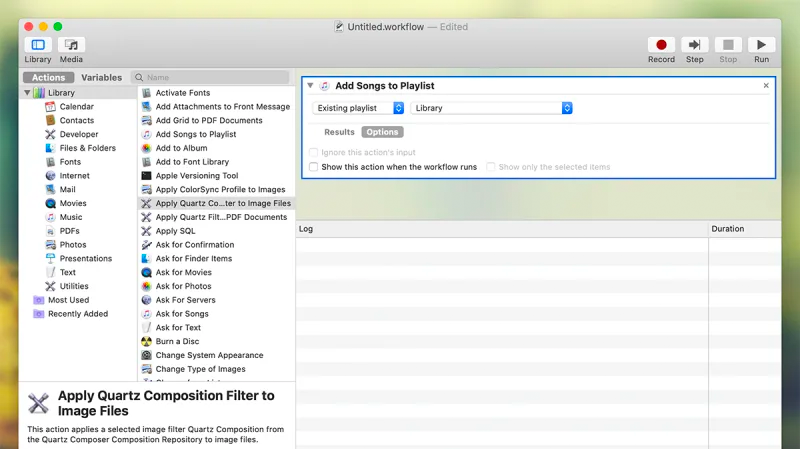Open the Library playlist dropdown
Screen dimensions: 800x449
click(x=491, y=108)
